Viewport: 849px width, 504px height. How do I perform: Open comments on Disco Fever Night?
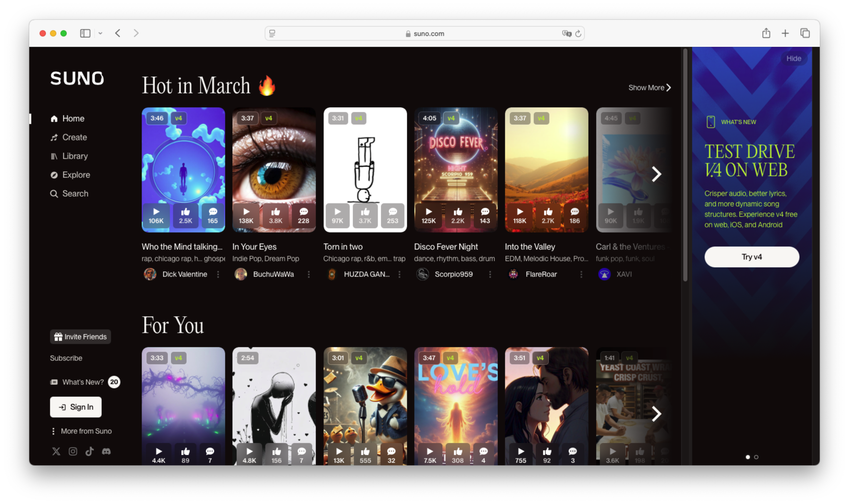(485, 216)
